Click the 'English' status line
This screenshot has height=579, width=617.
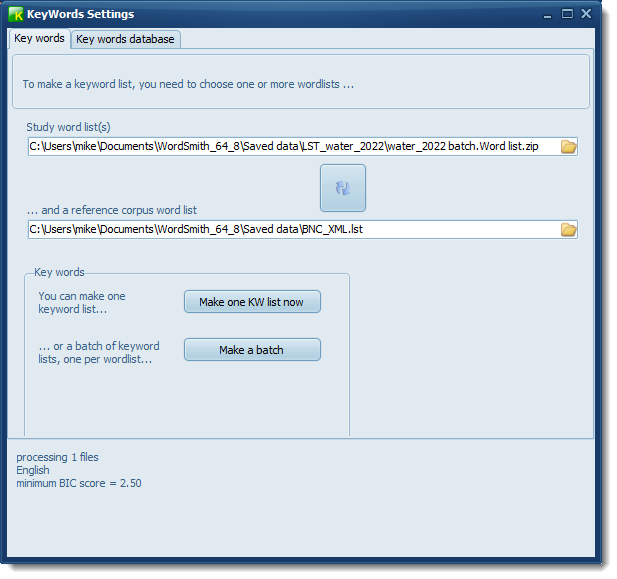(33, 470)
